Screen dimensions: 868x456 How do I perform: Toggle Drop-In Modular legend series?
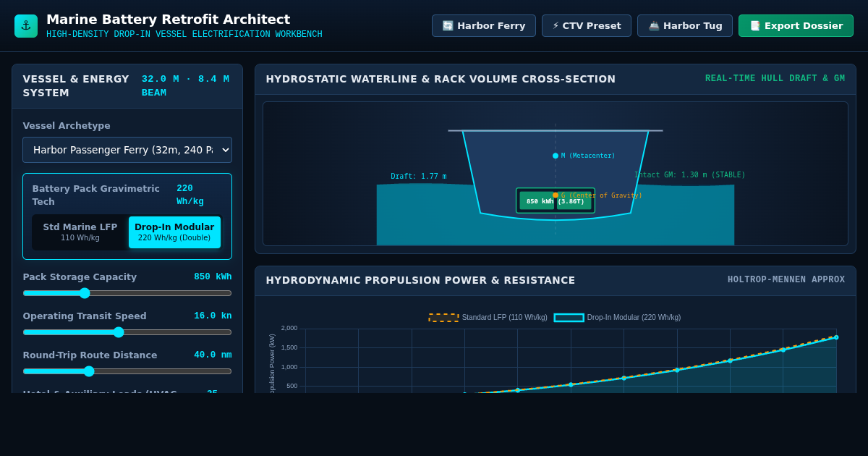617,318
